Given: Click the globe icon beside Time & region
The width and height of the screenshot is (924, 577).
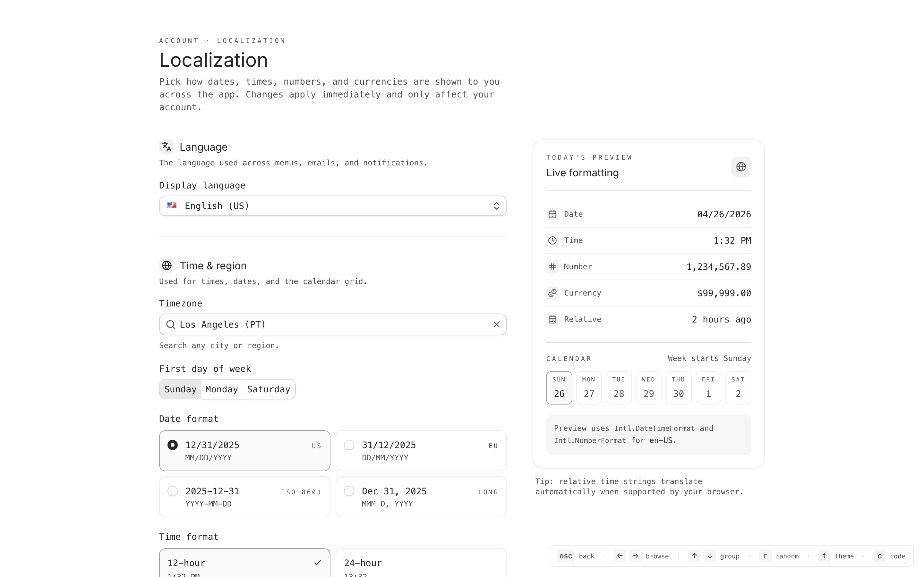Looking at the screenshot, I should pyautogui.click(x=167, y=266).
